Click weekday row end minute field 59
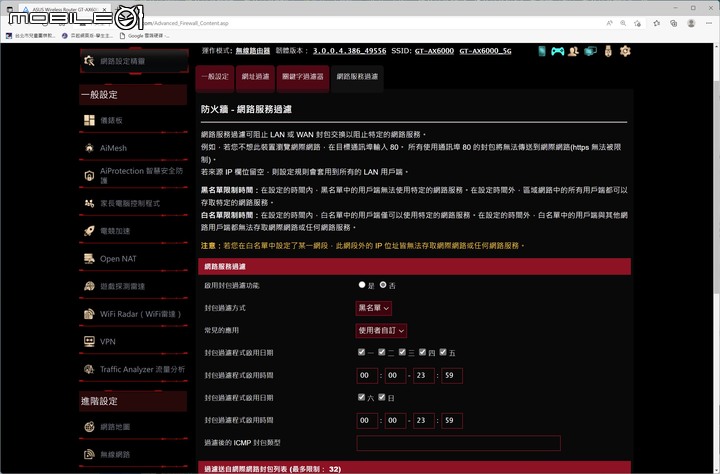The width and height of the screenshot is (720, 474). 452,376
